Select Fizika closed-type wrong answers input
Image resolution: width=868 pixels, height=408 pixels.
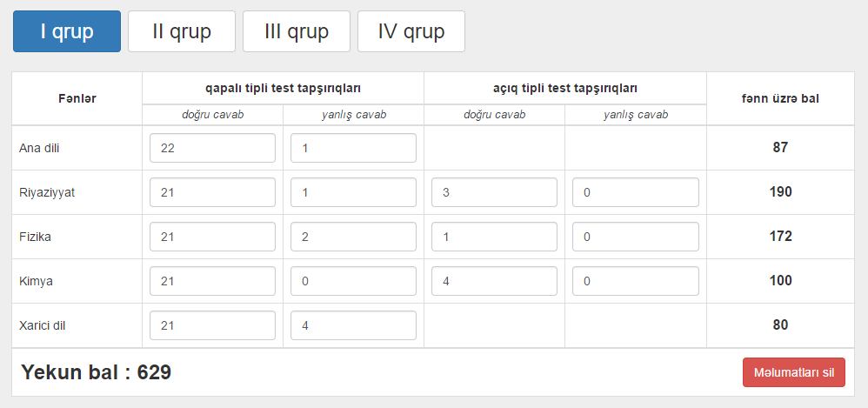353,237
